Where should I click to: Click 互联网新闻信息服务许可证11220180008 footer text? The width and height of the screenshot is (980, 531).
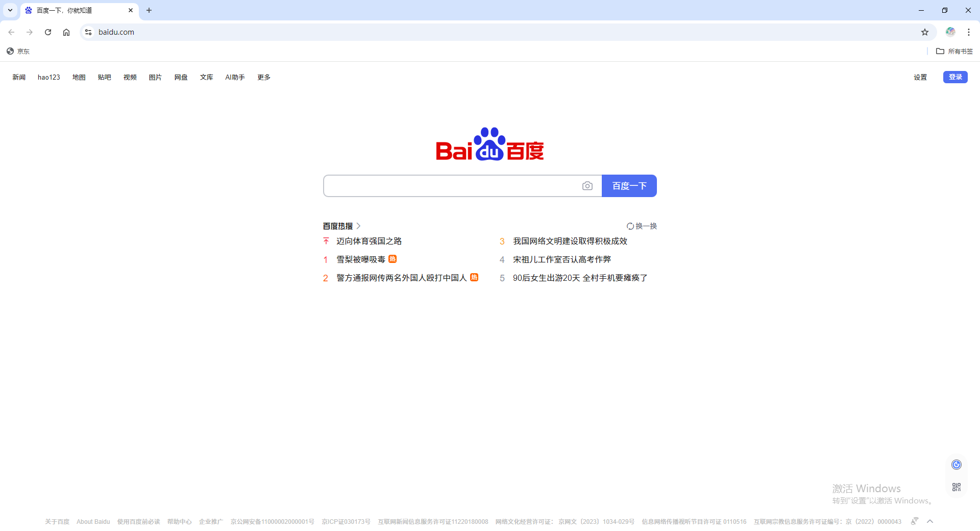click(x=433, y=522)
